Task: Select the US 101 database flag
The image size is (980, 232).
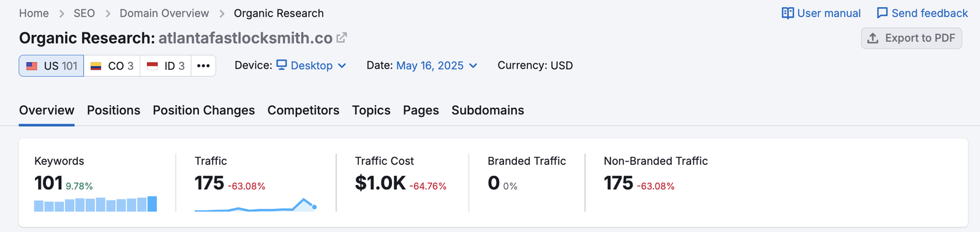Action: pos(32,66)
